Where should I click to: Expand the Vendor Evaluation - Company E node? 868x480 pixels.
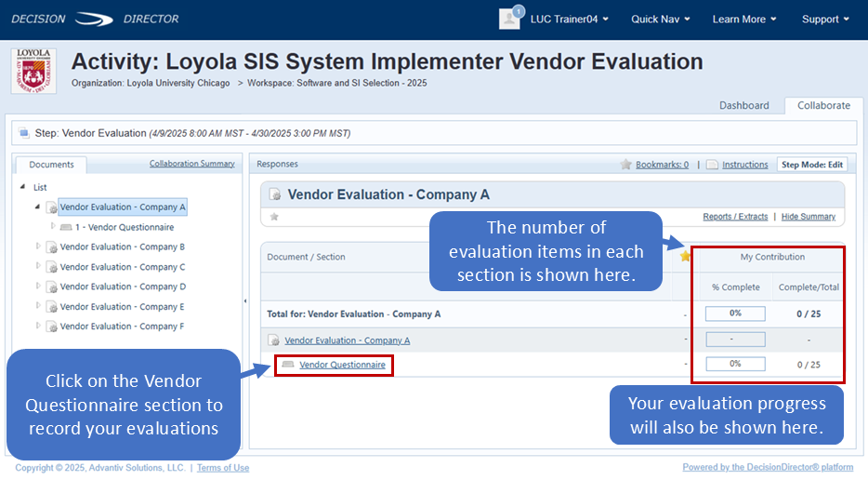click(x=38, y=305)
